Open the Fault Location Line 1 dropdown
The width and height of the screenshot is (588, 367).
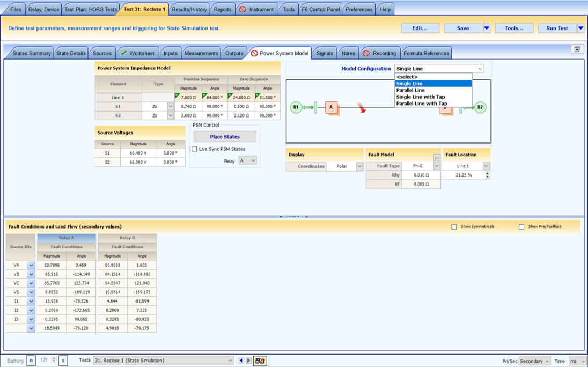click(x=486, y=166)
